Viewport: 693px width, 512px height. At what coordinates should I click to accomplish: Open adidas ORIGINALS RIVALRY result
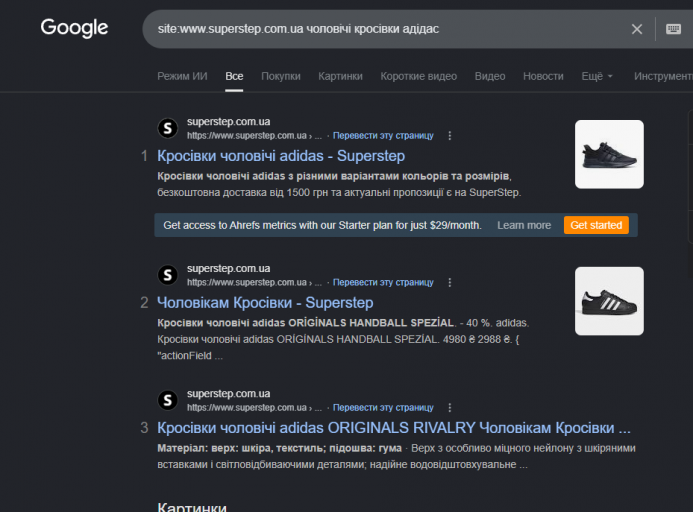click(x=394, y=428)
